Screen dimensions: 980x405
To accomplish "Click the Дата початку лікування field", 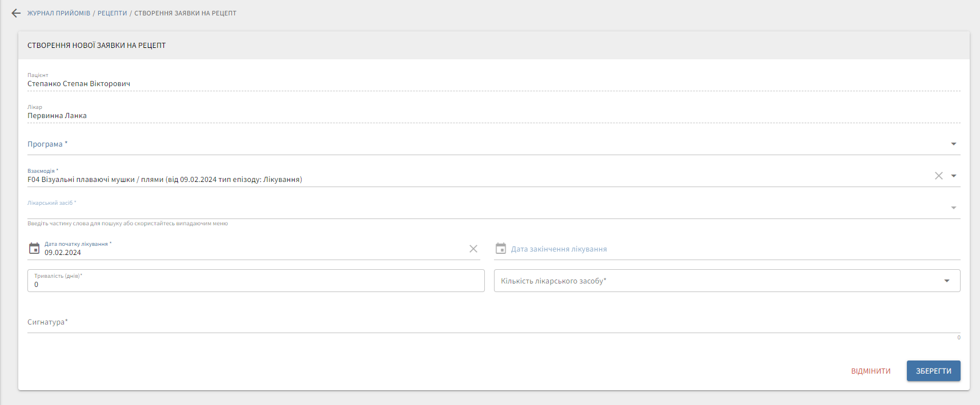I will tap(251, 252).
